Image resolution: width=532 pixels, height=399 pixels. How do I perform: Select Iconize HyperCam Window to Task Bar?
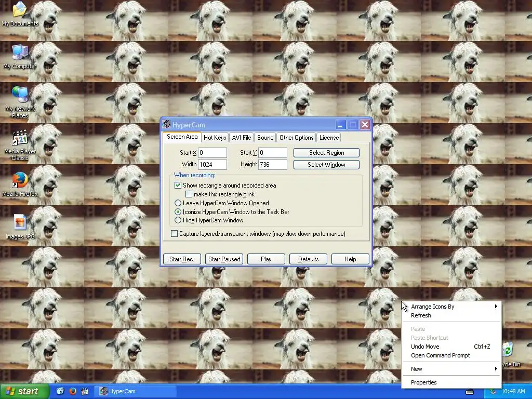[178, 212]
